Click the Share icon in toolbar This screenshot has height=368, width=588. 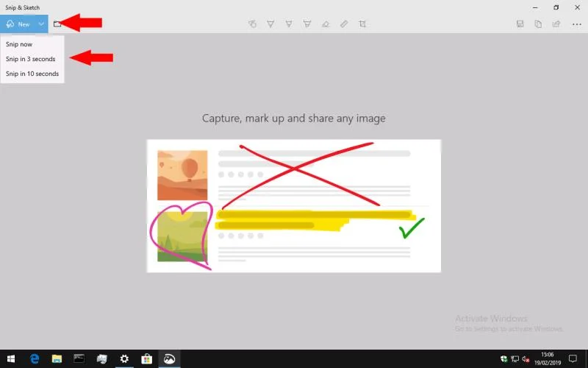click(x=556, y=24)
